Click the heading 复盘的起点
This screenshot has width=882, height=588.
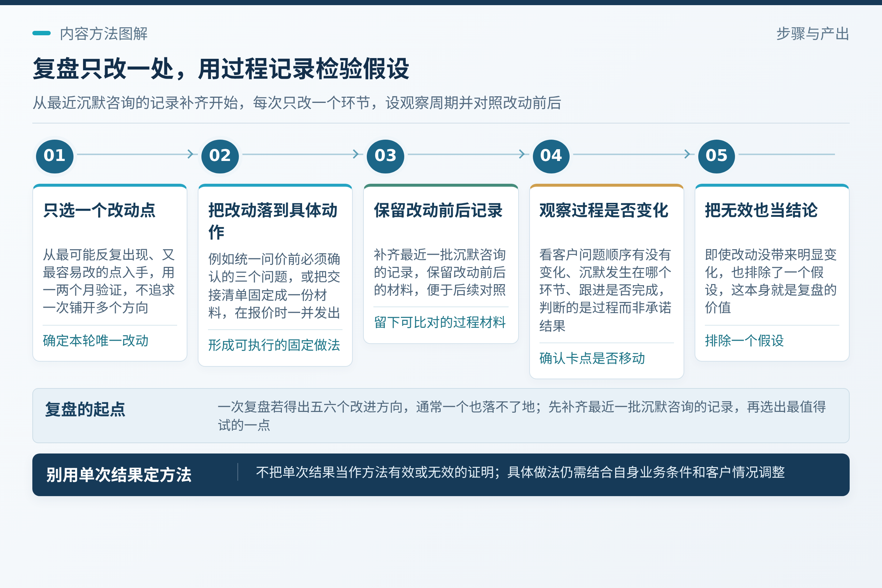coord(85,409)
